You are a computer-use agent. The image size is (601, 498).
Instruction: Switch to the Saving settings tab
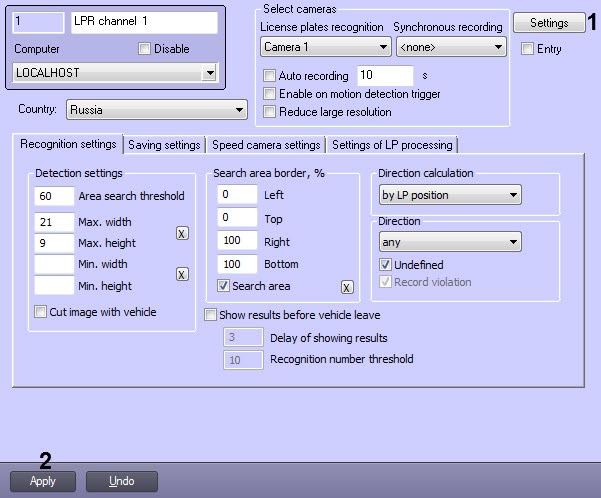(x=164, y=145)
